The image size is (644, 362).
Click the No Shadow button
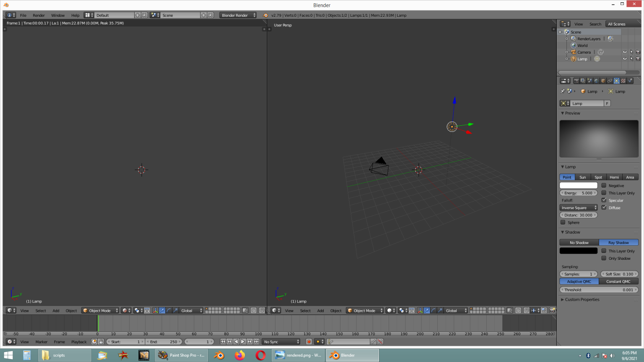579,243
